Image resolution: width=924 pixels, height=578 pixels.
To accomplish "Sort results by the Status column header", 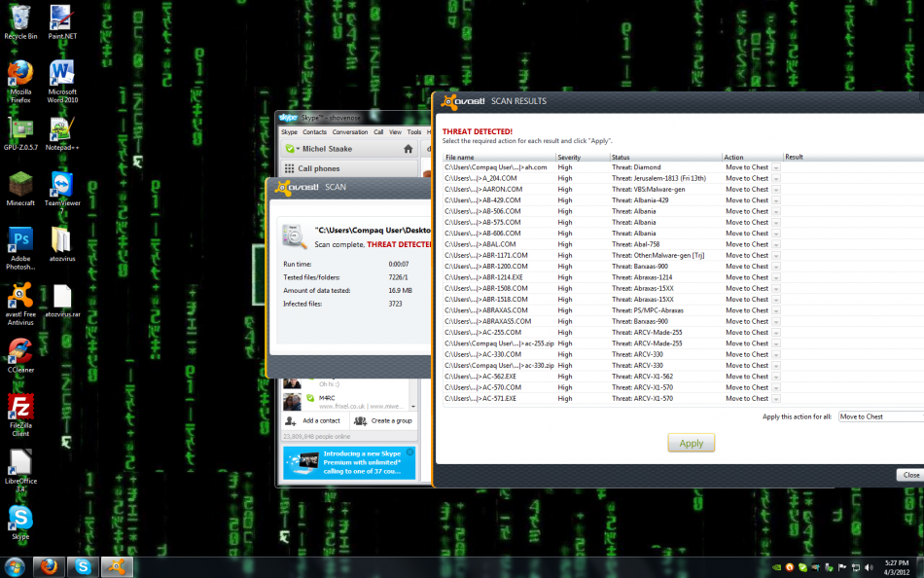I will pos(666,157).
